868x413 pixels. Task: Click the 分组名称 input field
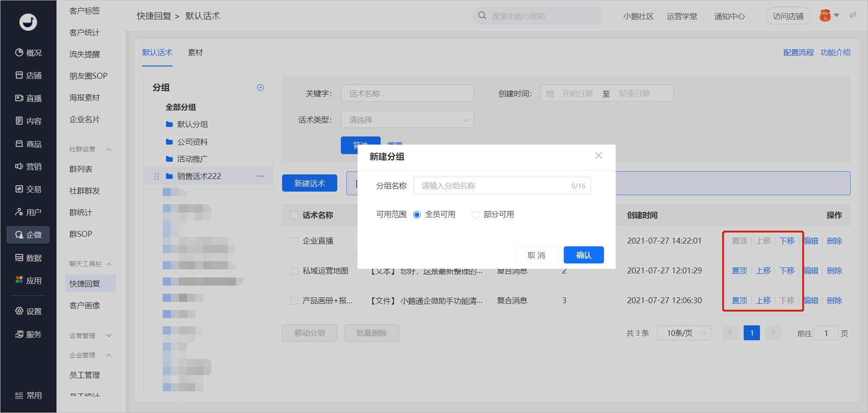[x=502, y=186]
